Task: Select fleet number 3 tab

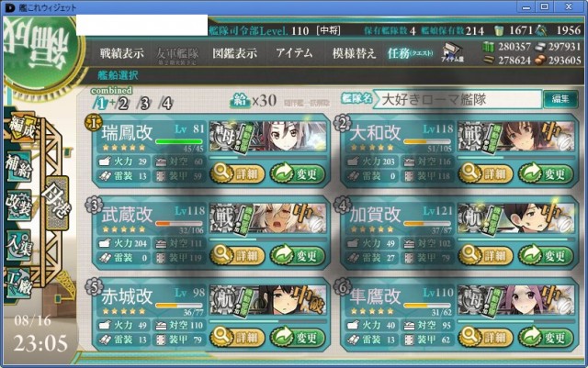Action: tap(145, 104)
